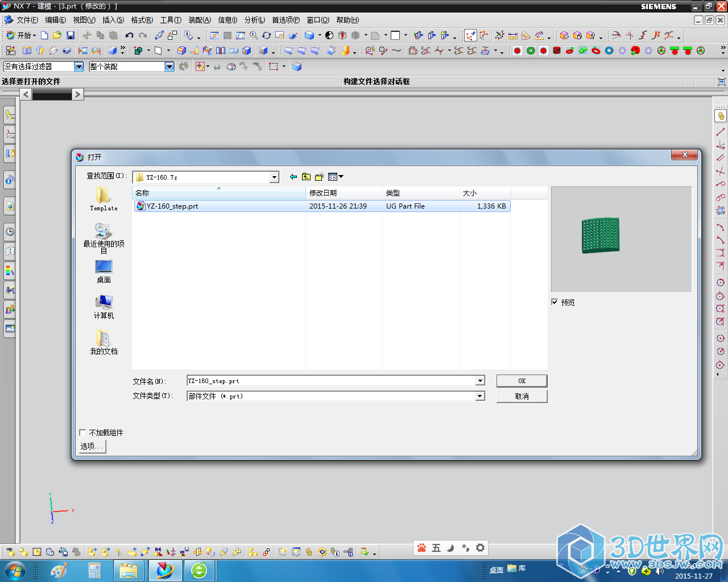Click Go up one folder icon in dialog
Viewport: 728px width, 582px height.
307,177
